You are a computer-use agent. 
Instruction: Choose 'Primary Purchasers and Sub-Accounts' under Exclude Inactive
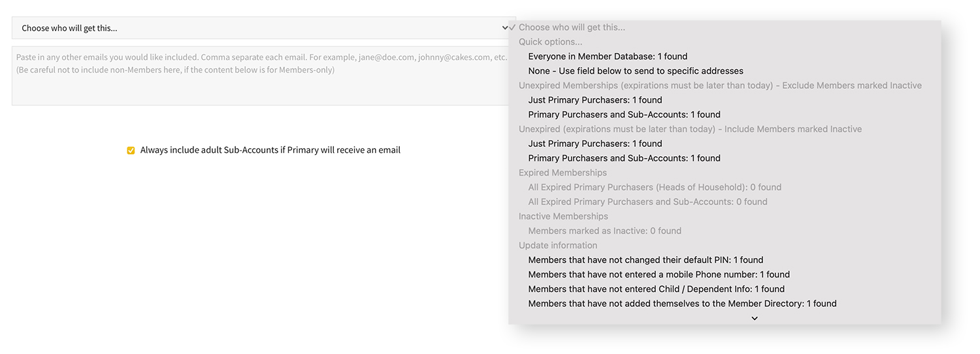pyautogui.click(x=624, y=114)
